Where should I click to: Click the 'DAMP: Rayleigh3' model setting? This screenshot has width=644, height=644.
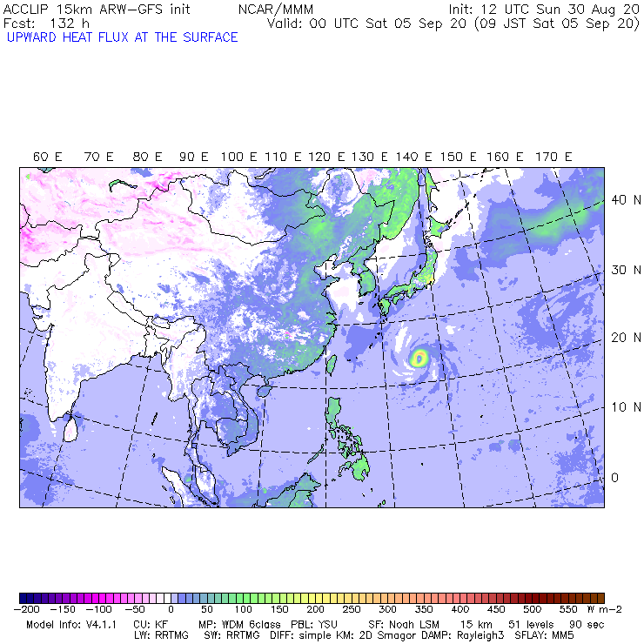click(461, 635)
